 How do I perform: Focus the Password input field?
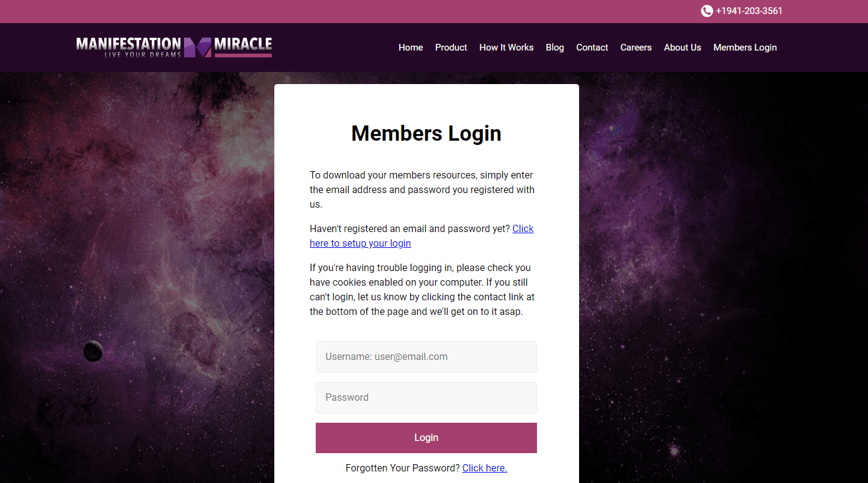pos(426,398)
